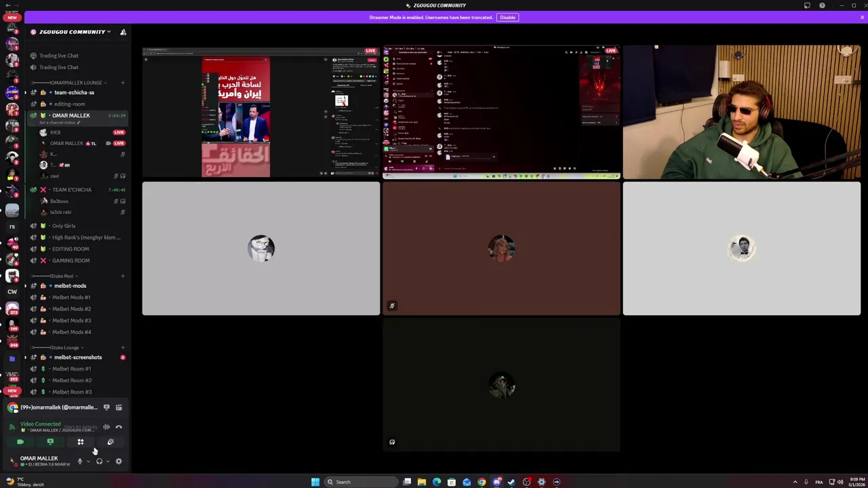Expand microphone input options arrow
The height and width of the screenshot is (488, 868).
click(88, 462)
